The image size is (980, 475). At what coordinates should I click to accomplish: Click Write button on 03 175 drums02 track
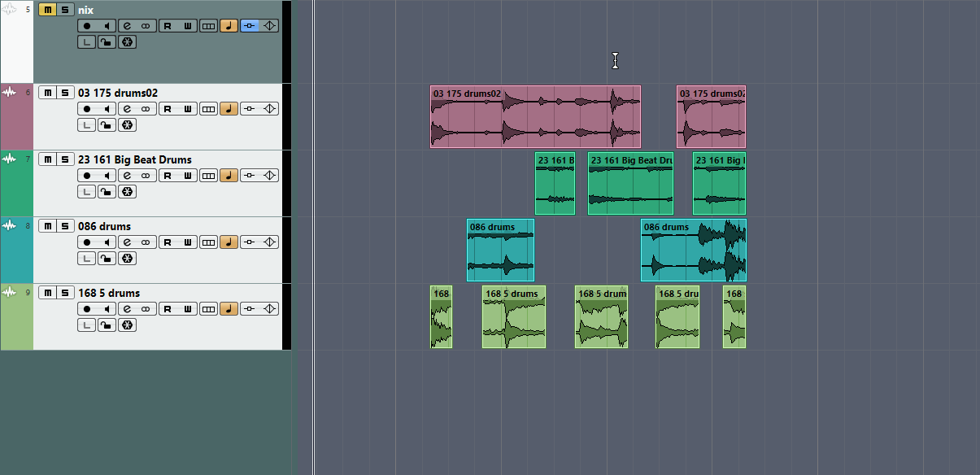187,108
